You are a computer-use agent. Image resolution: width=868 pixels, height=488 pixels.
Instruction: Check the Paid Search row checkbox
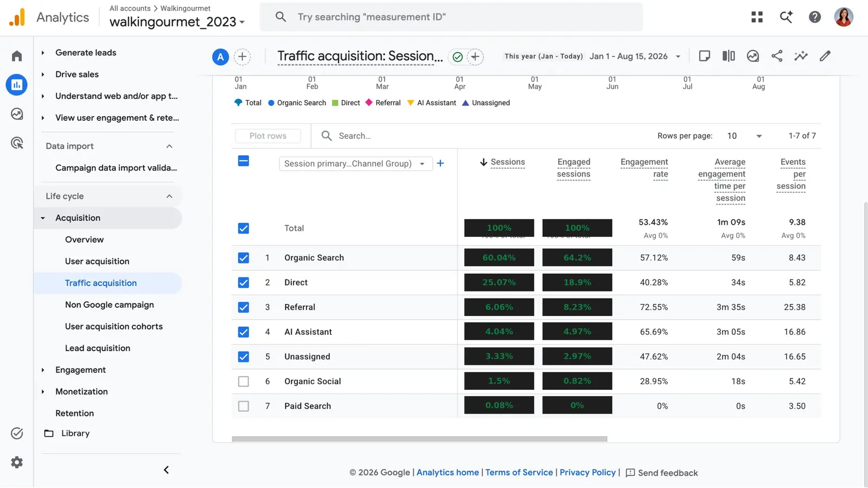coord(244,406)
